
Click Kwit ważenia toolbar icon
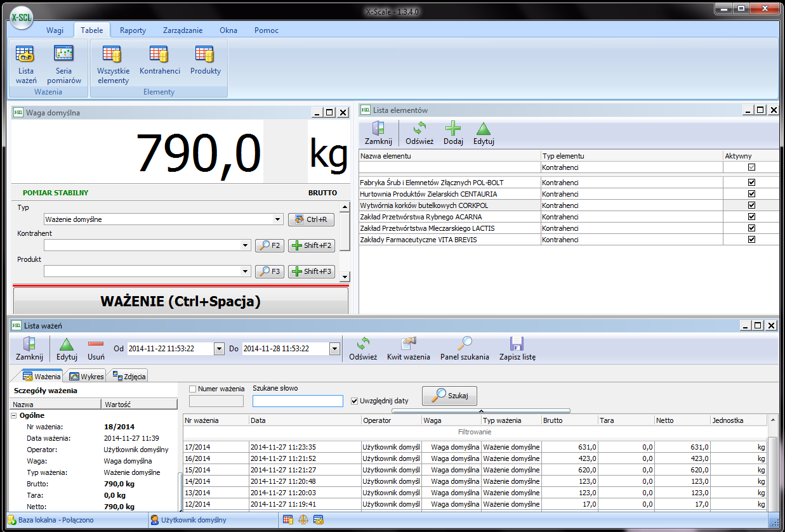coord(408,348)
